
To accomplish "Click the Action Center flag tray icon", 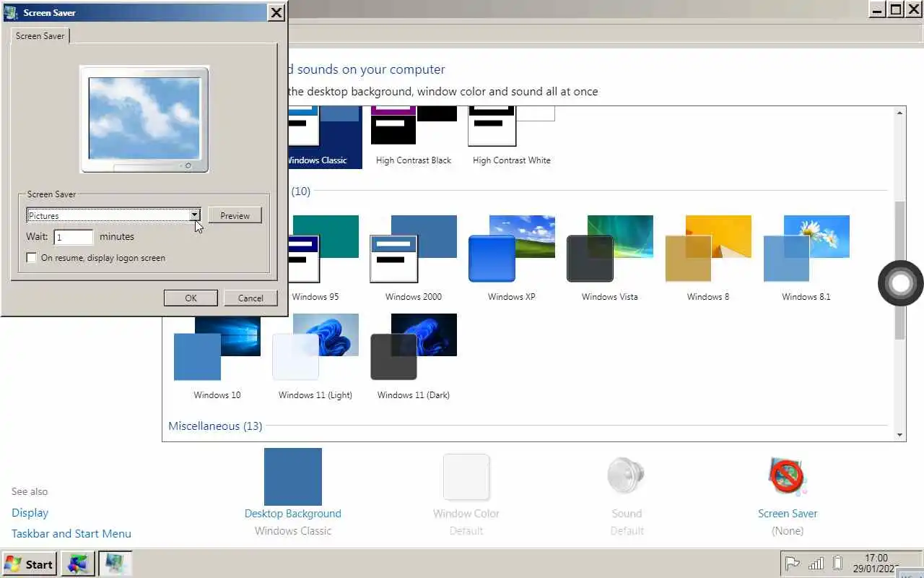I will click(793, 564).
